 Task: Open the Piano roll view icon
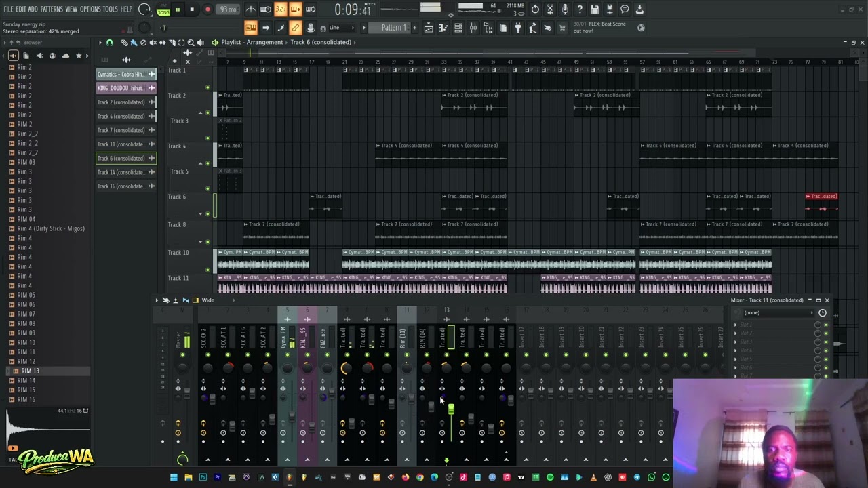pyautogui.click(x=443, y=28)
